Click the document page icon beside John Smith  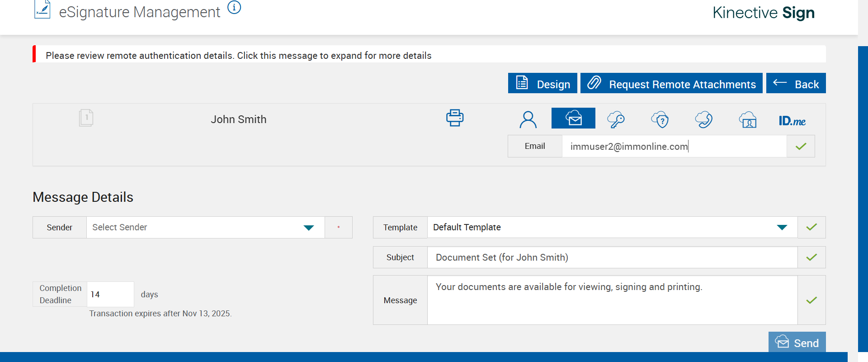(x=86, y=118)
